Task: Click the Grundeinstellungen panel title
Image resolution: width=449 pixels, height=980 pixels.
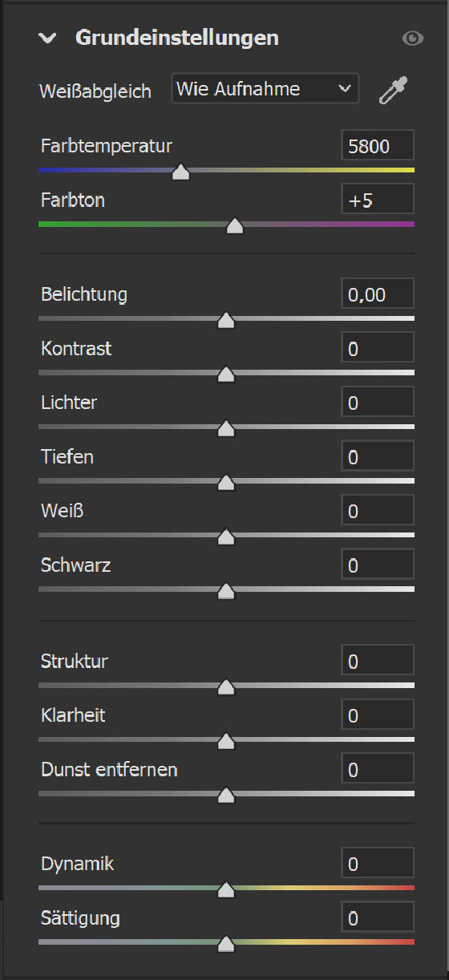Action: point(177,37)
